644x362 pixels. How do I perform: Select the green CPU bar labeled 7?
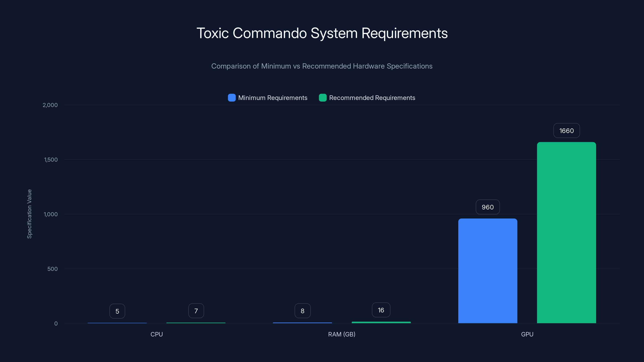[196, 323]
